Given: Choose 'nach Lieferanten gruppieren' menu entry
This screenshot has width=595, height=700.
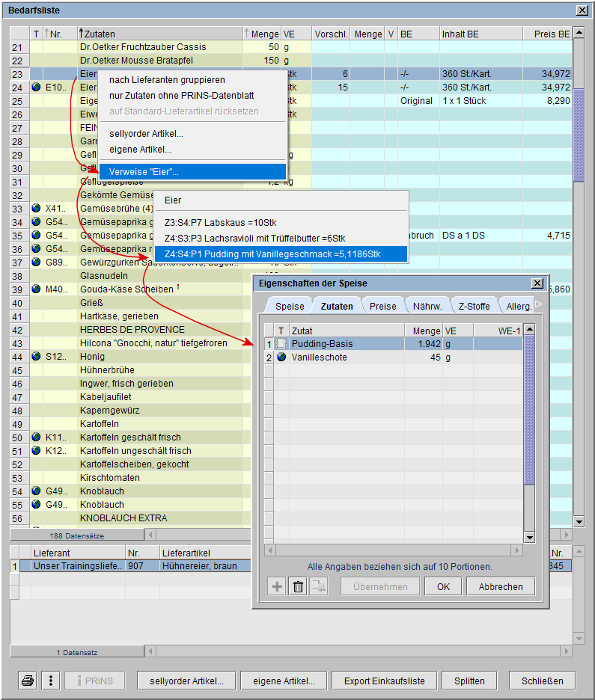Looking at the screenshot, I should pos(167,80).
